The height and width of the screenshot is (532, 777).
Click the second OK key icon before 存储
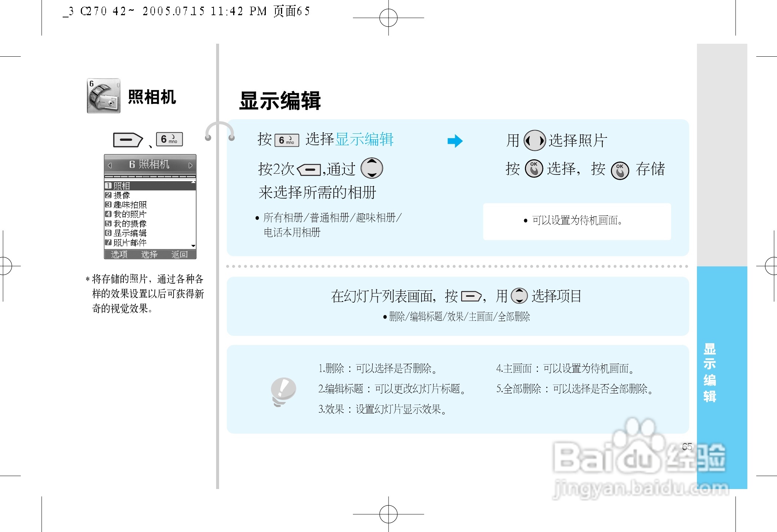pos(619,171)
